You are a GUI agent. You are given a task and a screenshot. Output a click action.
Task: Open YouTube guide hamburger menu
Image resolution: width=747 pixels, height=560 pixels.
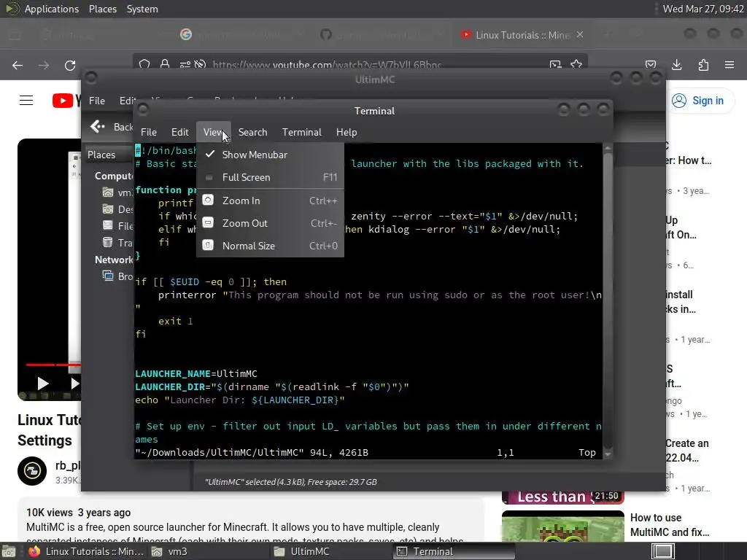(26, 101)
